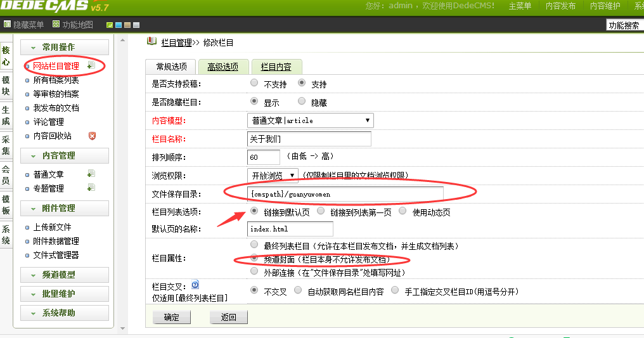This screenshot has width=644, height=338.
Task: Select the 不支持 radio for 是否支持投稿
Action: 254,83
